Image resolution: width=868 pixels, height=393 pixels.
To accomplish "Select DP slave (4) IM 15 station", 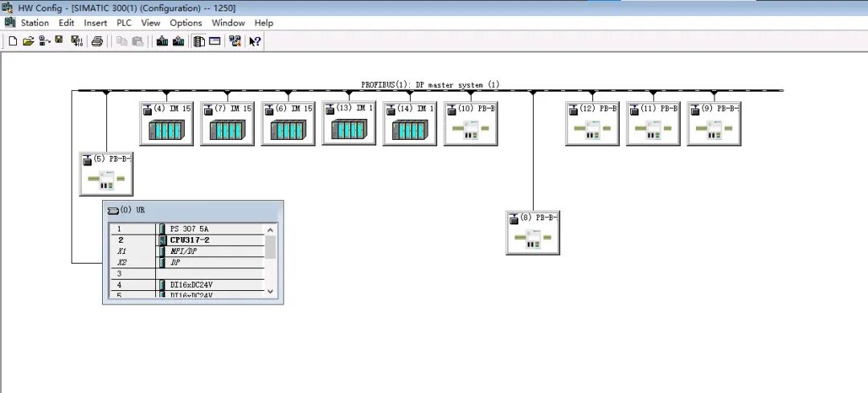I will pyautogui.click(x=166, y=124).
